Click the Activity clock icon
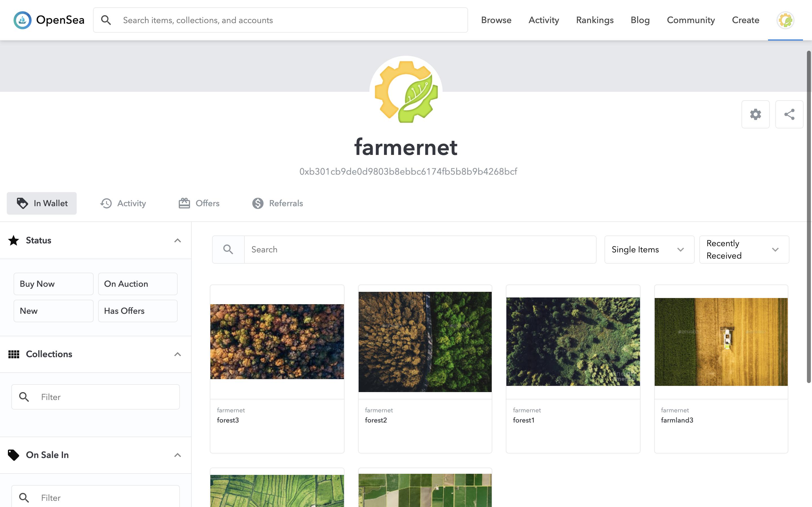Screen dimensions: 812x507 tap(106, 203)
